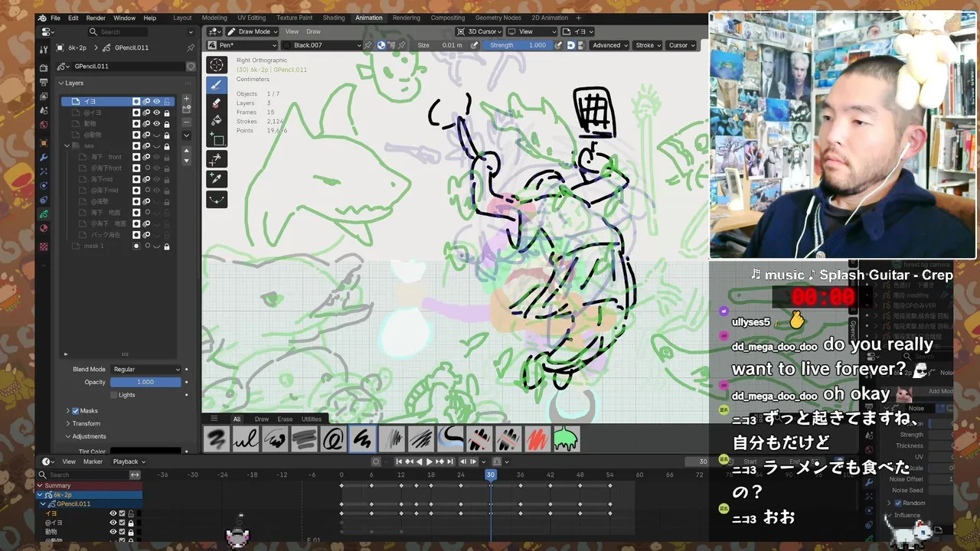Add a new layer group

[x=186, y=109]
